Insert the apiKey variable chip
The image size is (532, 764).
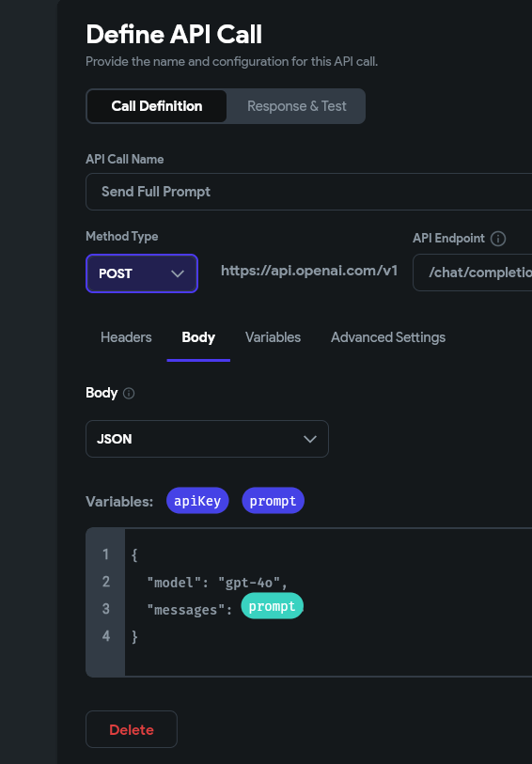(x=197, y=501)
